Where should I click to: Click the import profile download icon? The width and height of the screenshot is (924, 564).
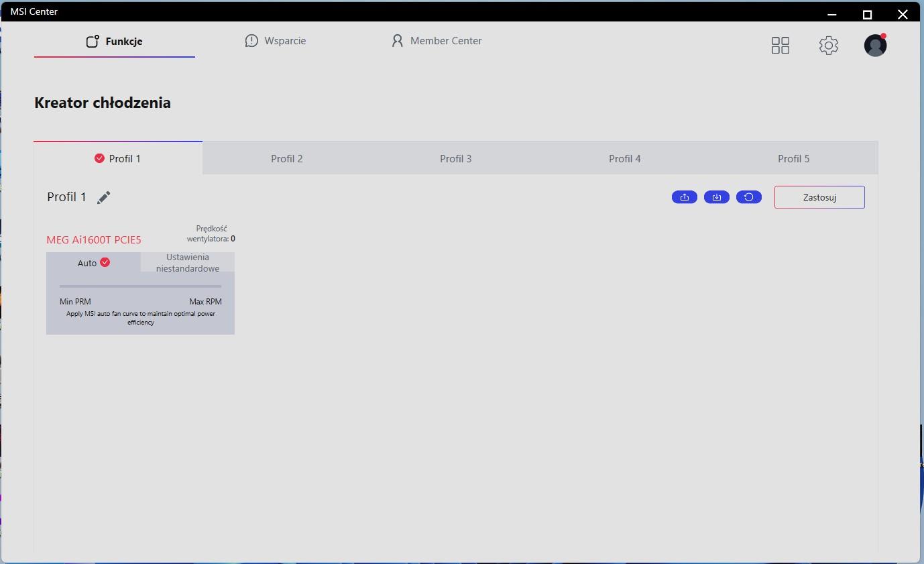pyautogui.click(x=717, y=197)
